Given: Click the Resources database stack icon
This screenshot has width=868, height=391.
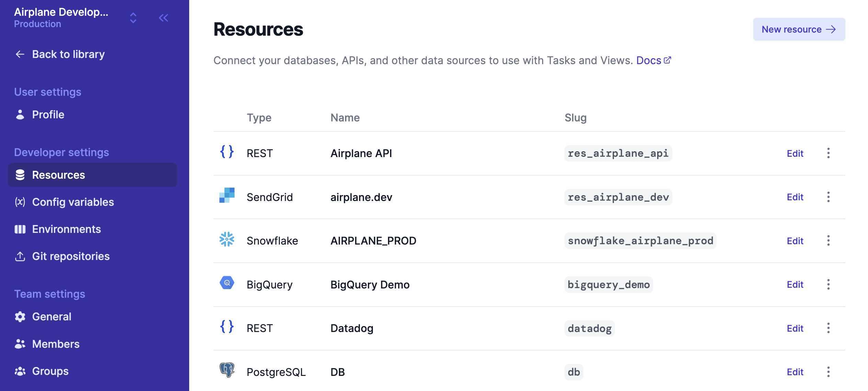Looking at the screenshot, I should [20, 175].
